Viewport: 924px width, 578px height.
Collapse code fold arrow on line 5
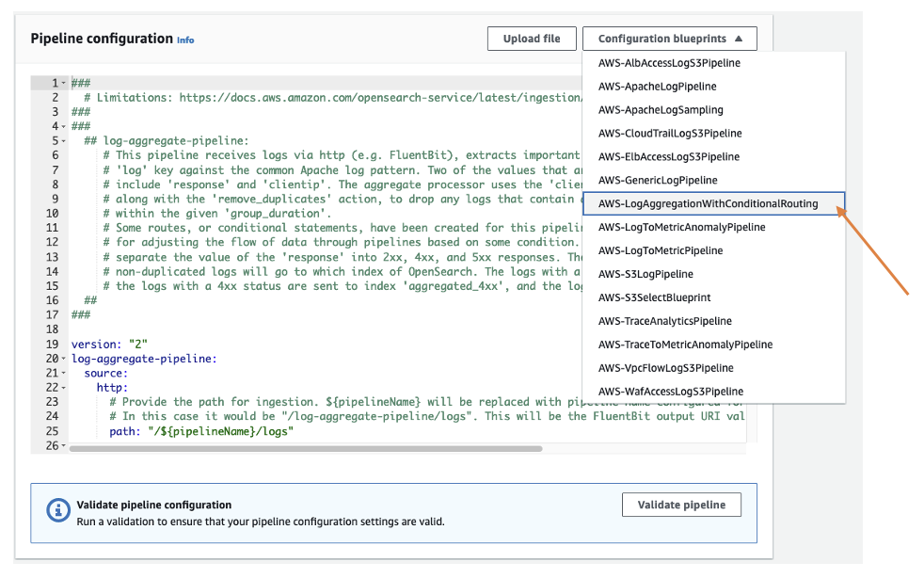point(64,141)
